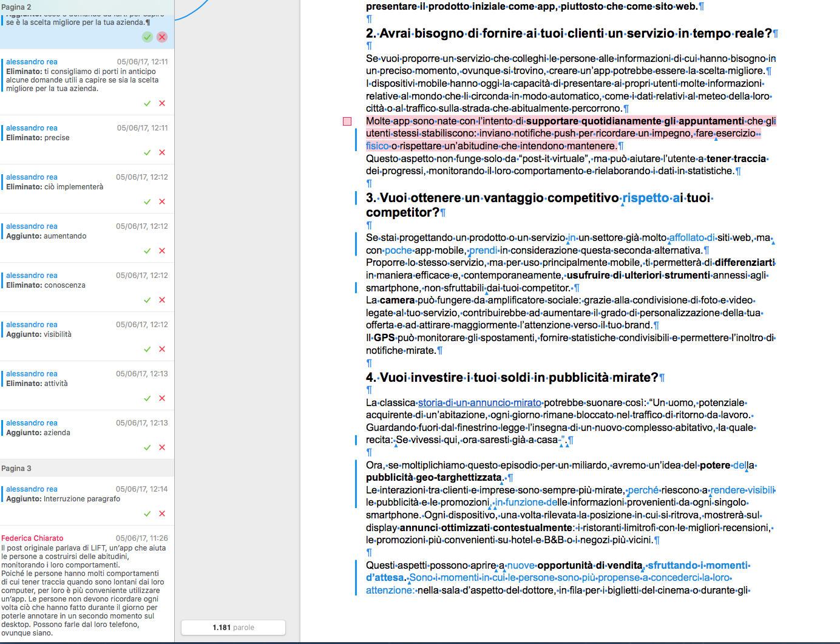Screen dimensions: 840x644
Task: Click the pink comment marker in the margin
Action: click(347, 121)
